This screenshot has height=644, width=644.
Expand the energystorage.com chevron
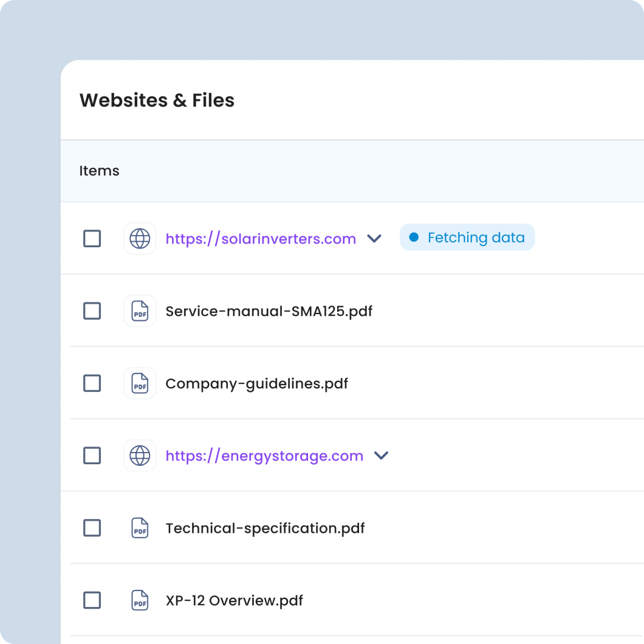coord(381,456)
